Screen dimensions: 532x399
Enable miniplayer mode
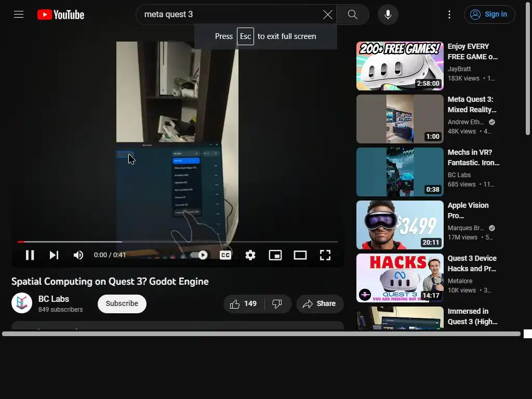click(x=275, y=255)
